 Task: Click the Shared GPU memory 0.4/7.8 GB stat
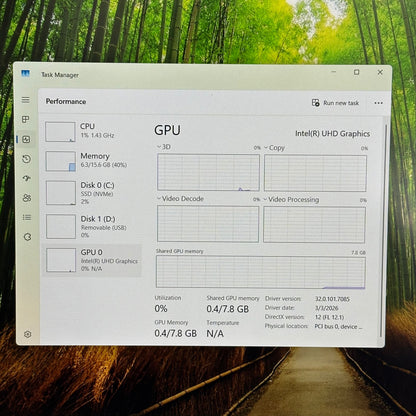coord(228,309)
